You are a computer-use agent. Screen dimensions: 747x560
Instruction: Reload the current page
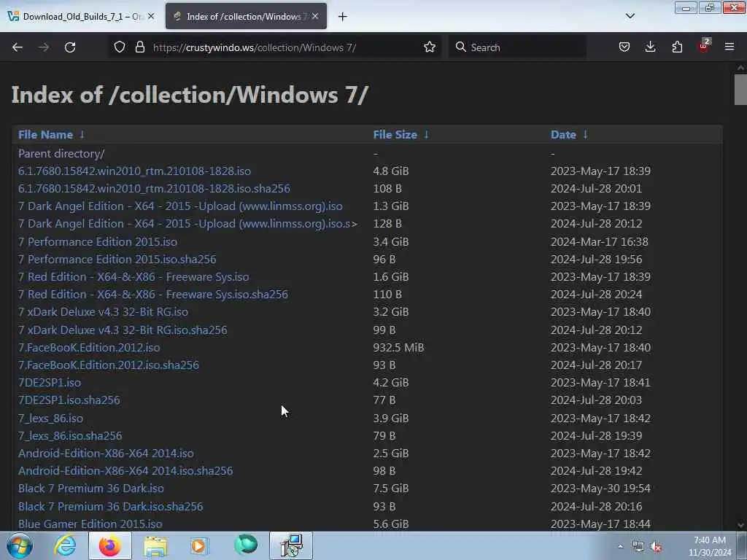point(70,47)
